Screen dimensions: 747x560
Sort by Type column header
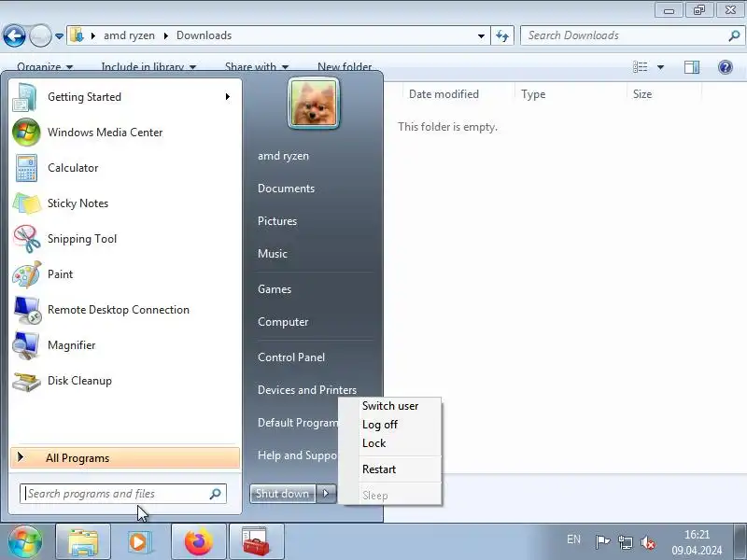pyautogui.click(x=571, y=94)
